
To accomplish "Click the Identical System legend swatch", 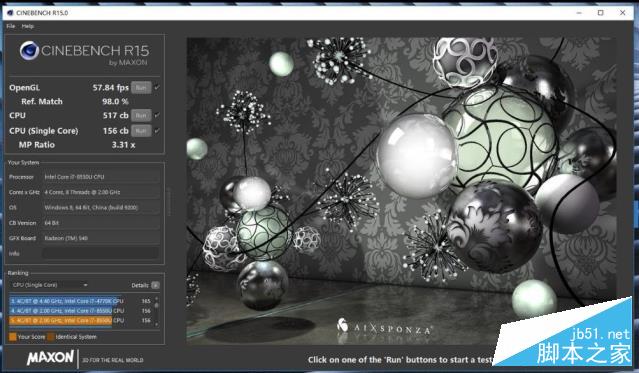I will coord(51,337).
